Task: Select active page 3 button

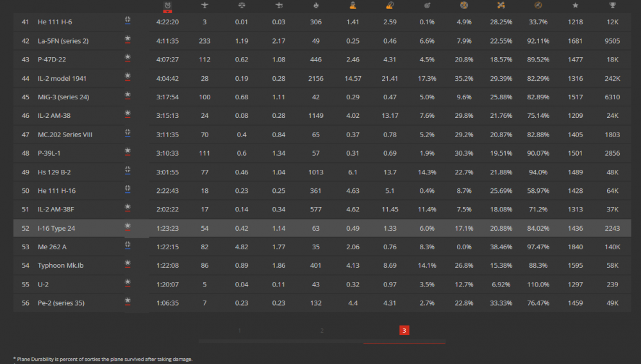Action: click(x=404, y=331)
